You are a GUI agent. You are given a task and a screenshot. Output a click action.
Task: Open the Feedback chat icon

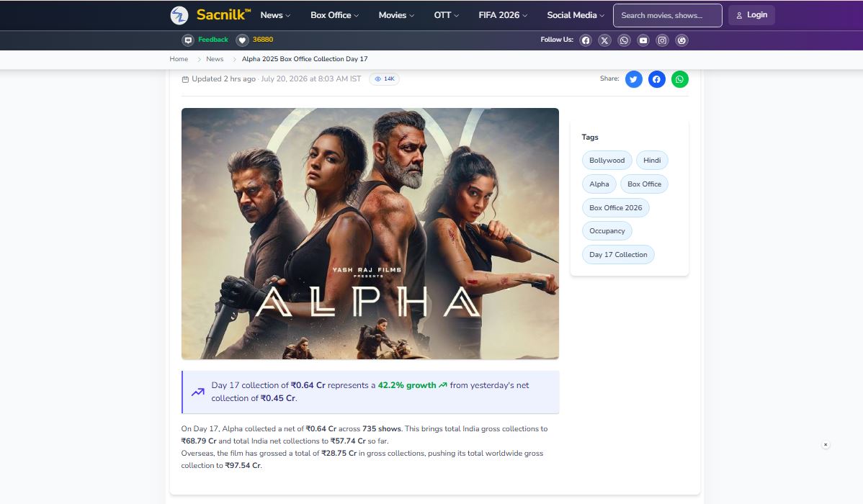pyautogui.click(x=188, y=40)
